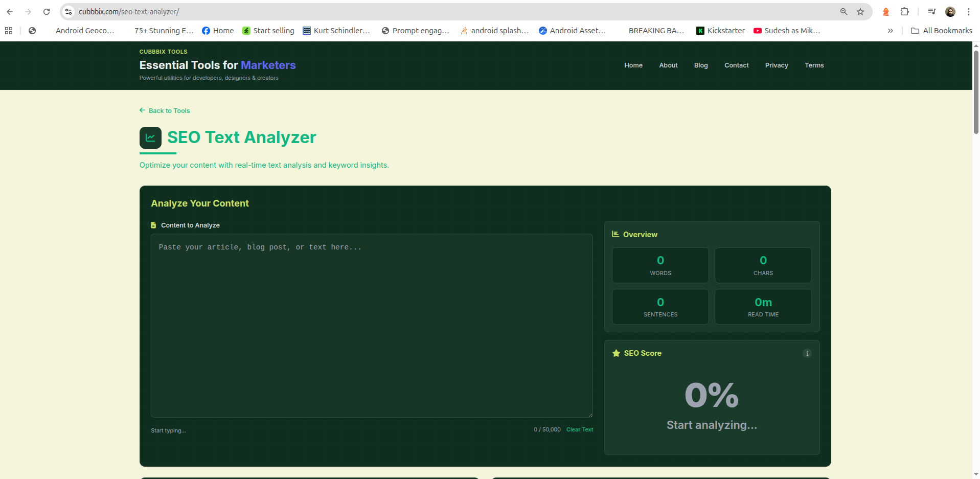Click the SEO Text Analyzer chart icon
The width and height of the screenshot is (980, 479).
(x=150, y=138)
